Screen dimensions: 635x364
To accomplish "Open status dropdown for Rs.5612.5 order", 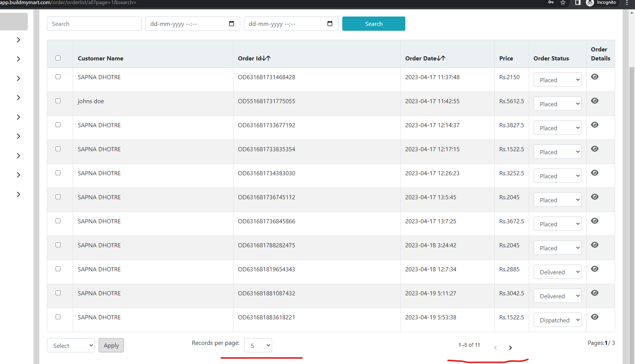I will 557,104.
